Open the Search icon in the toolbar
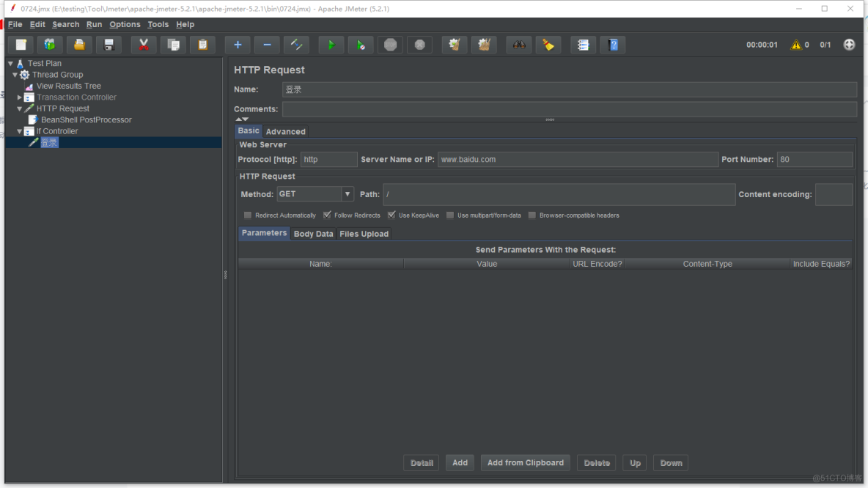This screenshot has height=488, width=868. [x=518, y=45]
